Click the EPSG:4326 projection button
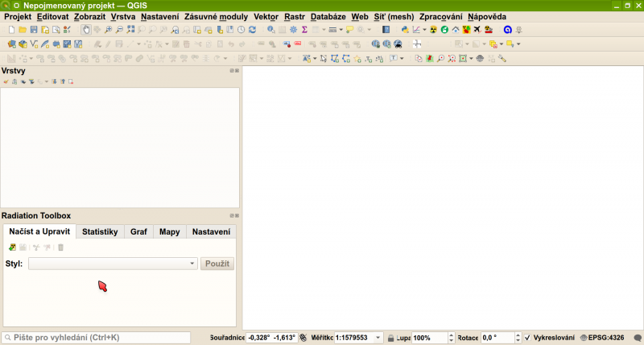Viewport: 644px width, 345px height. (601, 338)
